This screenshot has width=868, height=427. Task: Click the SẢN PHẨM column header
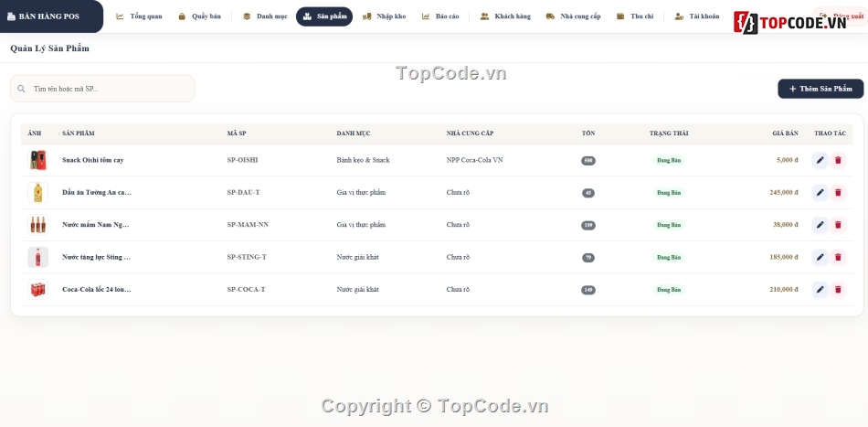(78, 133)
